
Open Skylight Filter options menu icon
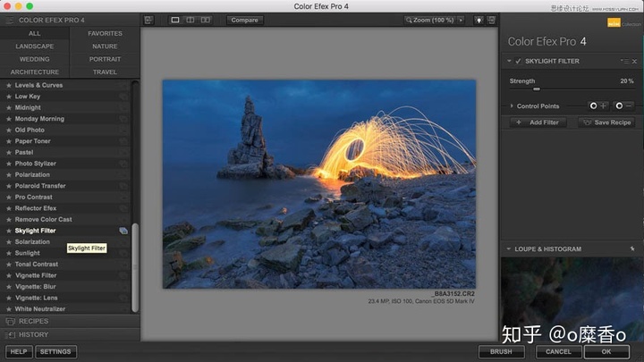[x=624, y=61]
